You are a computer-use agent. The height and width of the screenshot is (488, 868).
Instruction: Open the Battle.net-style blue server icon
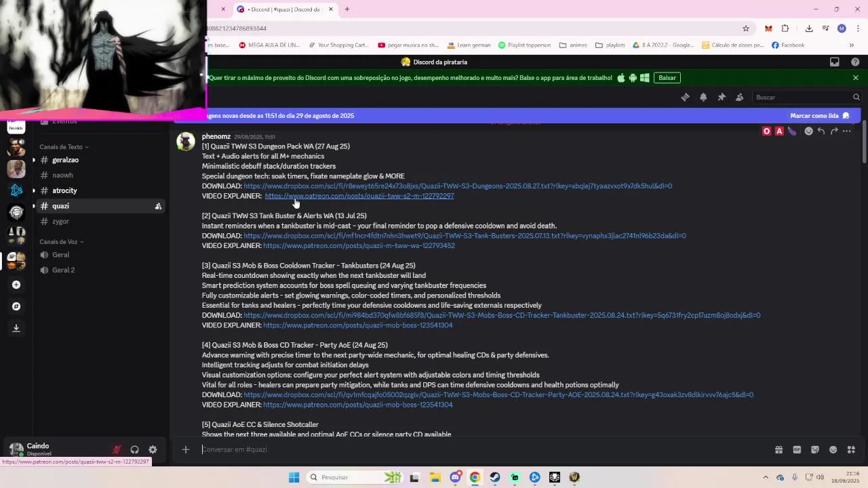(16, 190)
